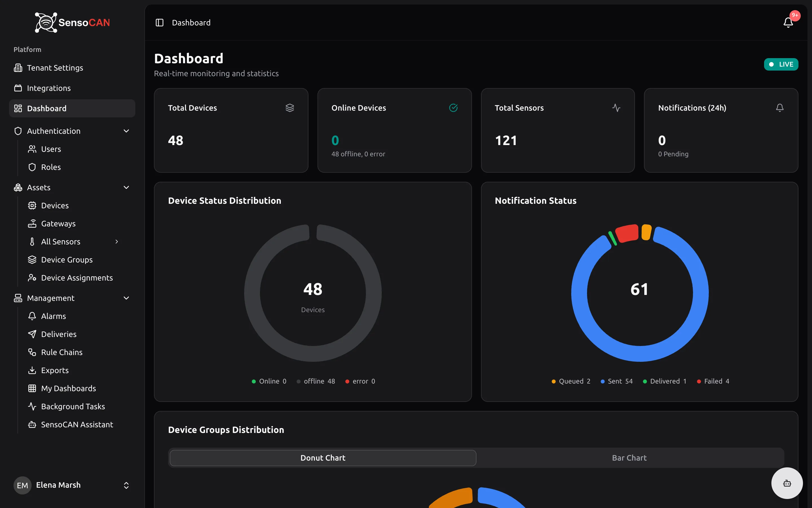Click the Integrations icon in sidebar

18,88
